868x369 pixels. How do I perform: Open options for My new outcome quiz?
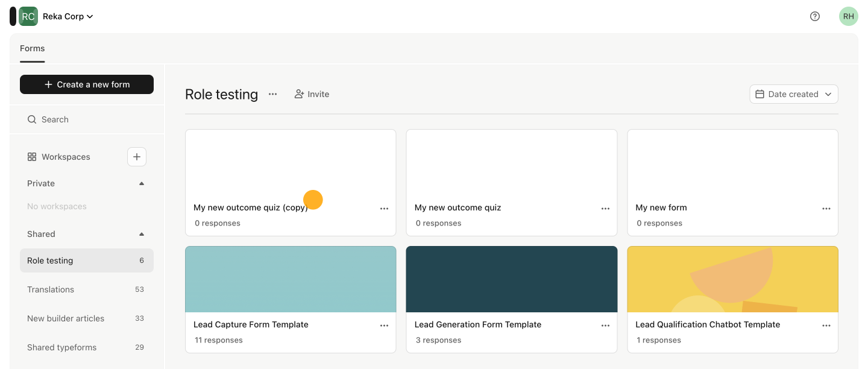(x=606, y=209)
